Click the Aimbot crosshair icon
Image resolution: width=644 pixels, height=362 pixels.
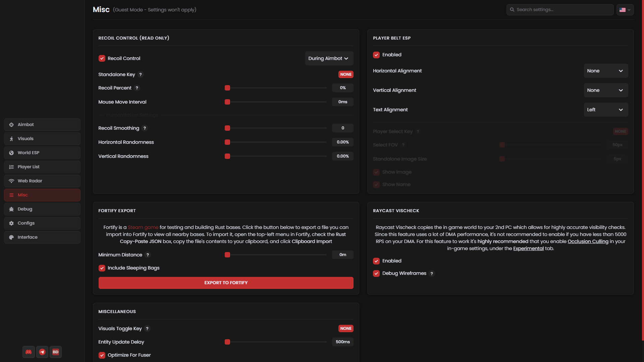tap(11, 125)
